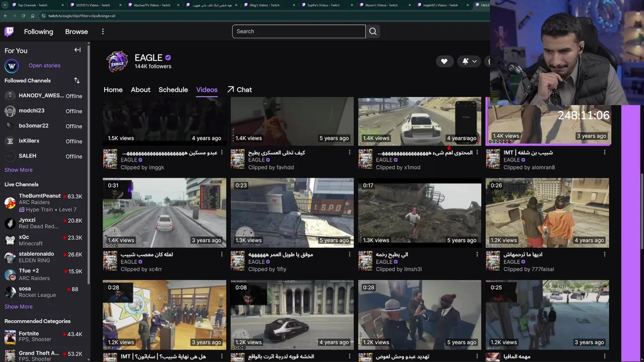Click clipper name favhdd
This screenshot has height=362, width=644.
(284, 167)
